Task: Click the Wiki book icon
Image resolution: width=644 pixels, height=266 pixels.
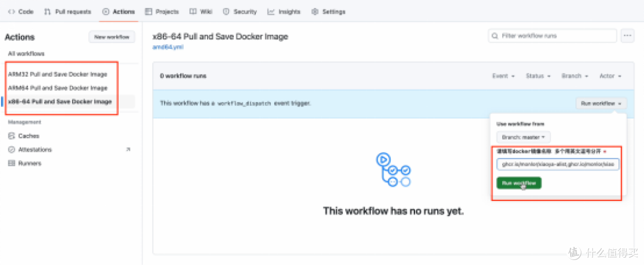Action: click(193, 12)
